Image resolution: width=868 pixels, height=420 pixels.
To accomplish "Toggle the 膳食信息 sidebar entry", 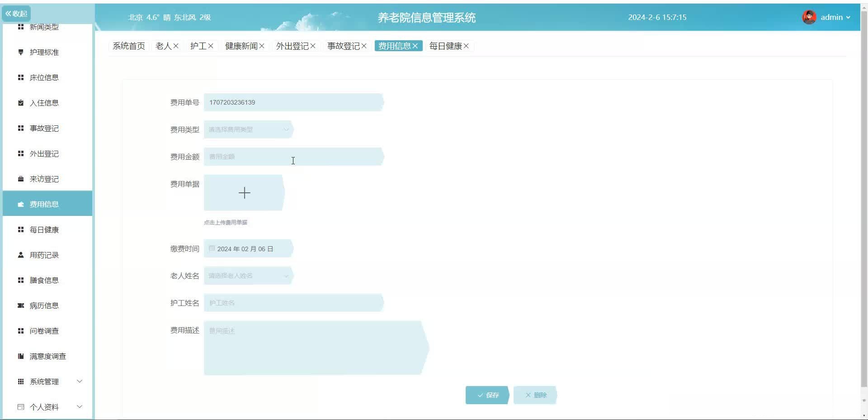I will [43, 280].
